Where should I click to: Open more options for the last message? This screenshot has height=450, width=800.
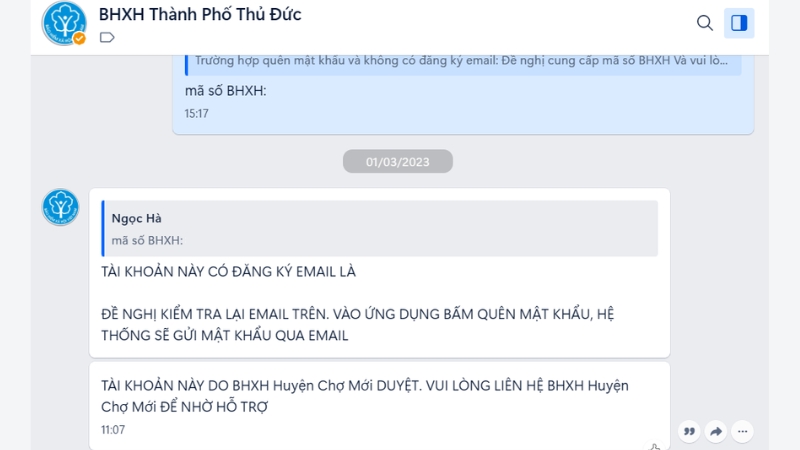tap(742, 432)
